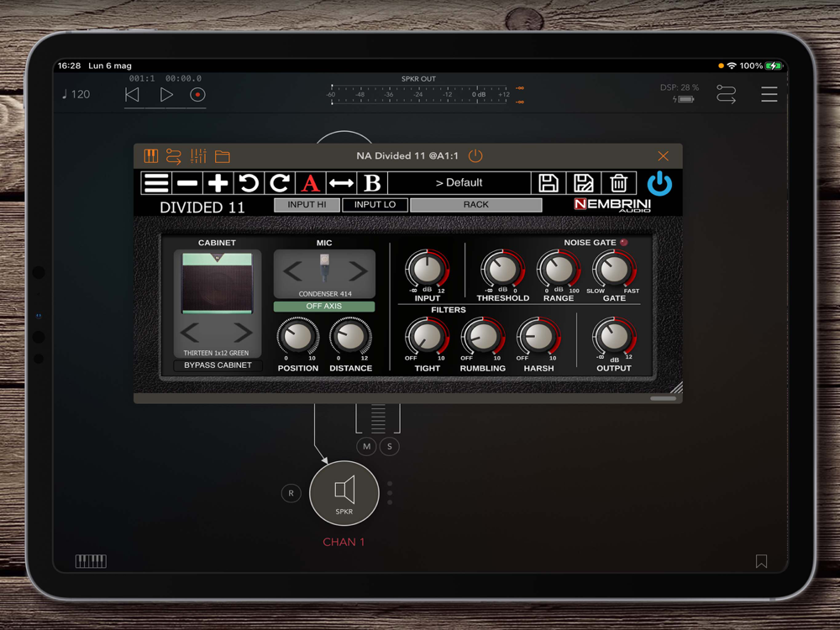Select next cabinet with right arrow

click(243, 333)
